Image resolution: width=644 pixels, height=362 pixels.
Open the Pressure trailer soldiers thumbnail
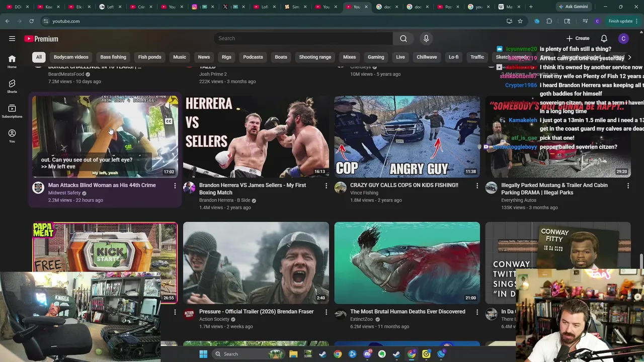[256, 262]
